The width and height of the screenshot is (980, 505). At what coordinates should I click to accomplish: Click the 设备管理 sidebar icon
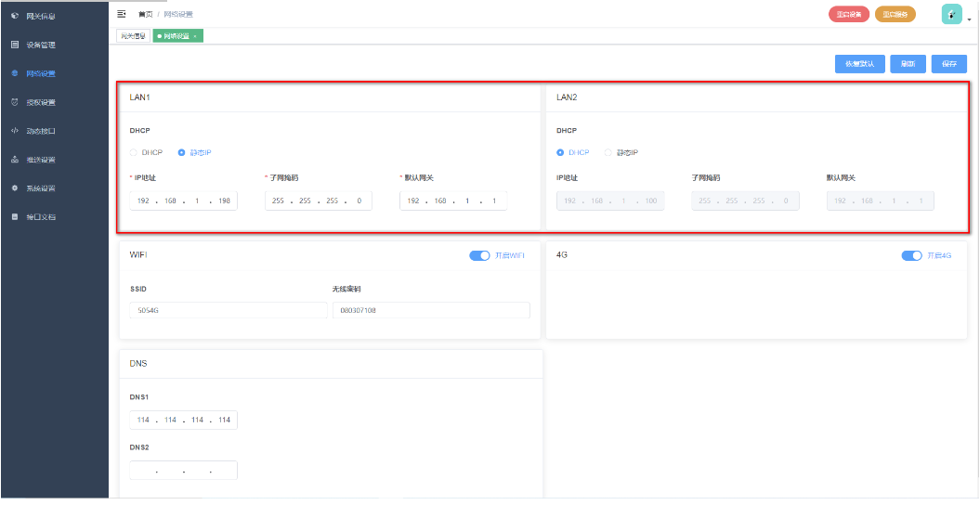[14, 45]
